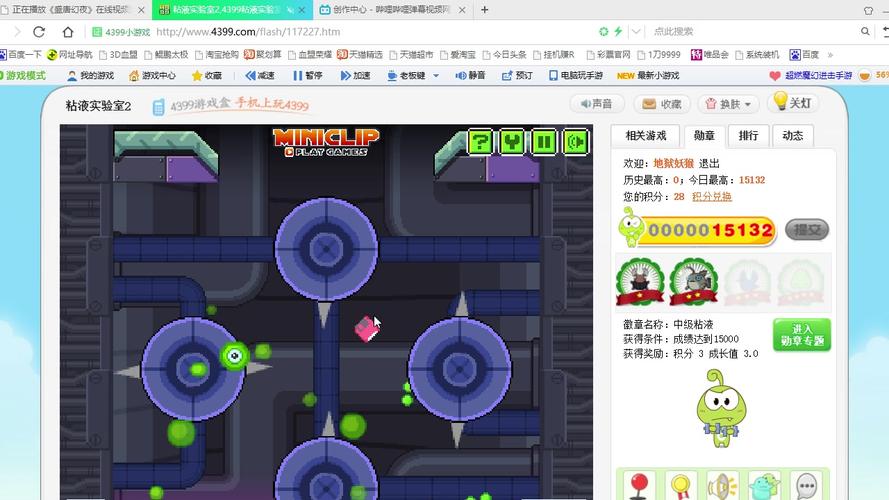Click the 收藏 button above game
This screenshot has height=500, width=889.
point(662,104)
